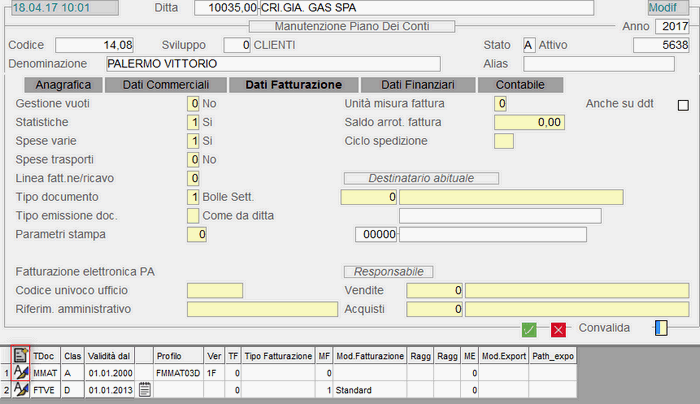700x404 pixels.
Task: Click the Responsabile button
Action: (388, 271)
